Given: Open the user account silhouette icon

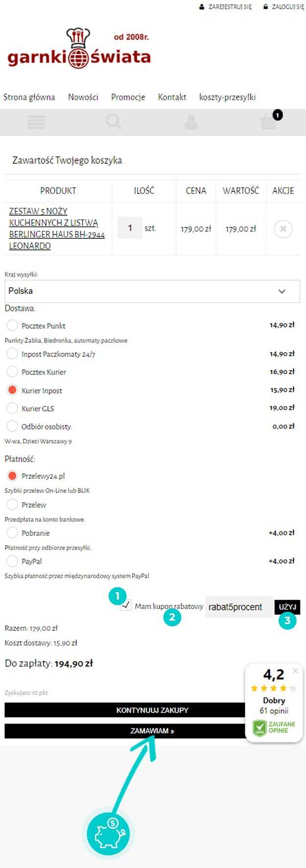Looking at the screenshot, I should coord(191,122).
